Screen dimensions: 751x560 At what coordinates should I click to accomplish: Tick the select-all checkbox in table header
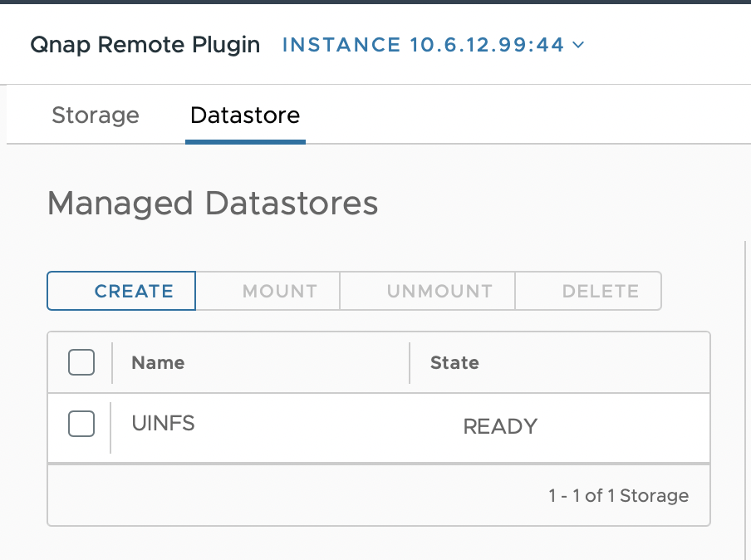tap(81, 362)
